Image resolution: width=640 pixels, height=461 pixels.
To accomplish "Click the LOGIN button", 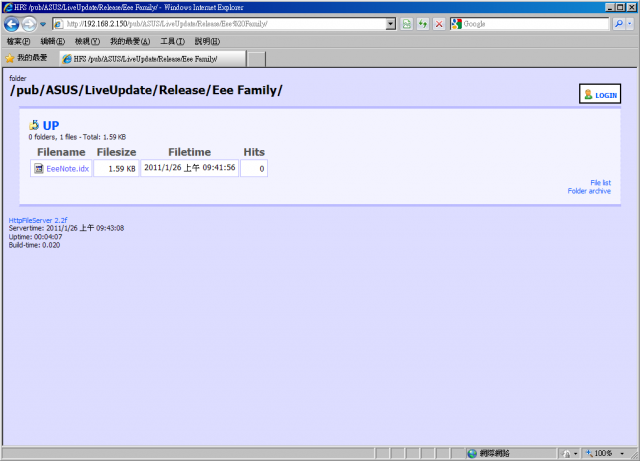I will pyautogui.click(x=600, y=94).
